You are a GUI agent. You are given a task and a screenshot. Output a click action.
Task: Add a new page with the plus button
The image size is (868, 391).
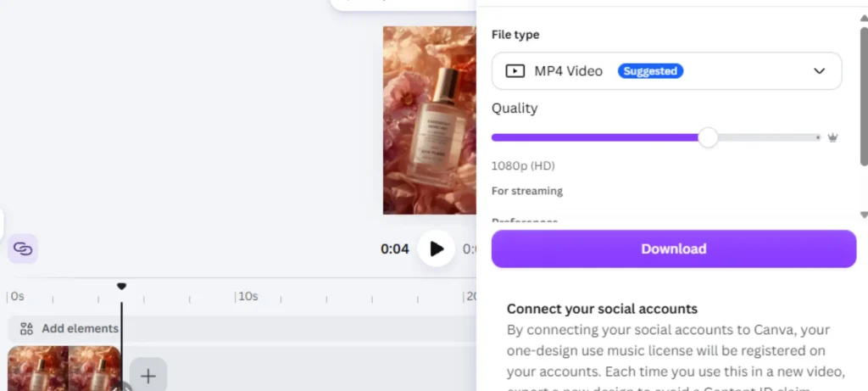pyautogui.click(x=147, y=377)
